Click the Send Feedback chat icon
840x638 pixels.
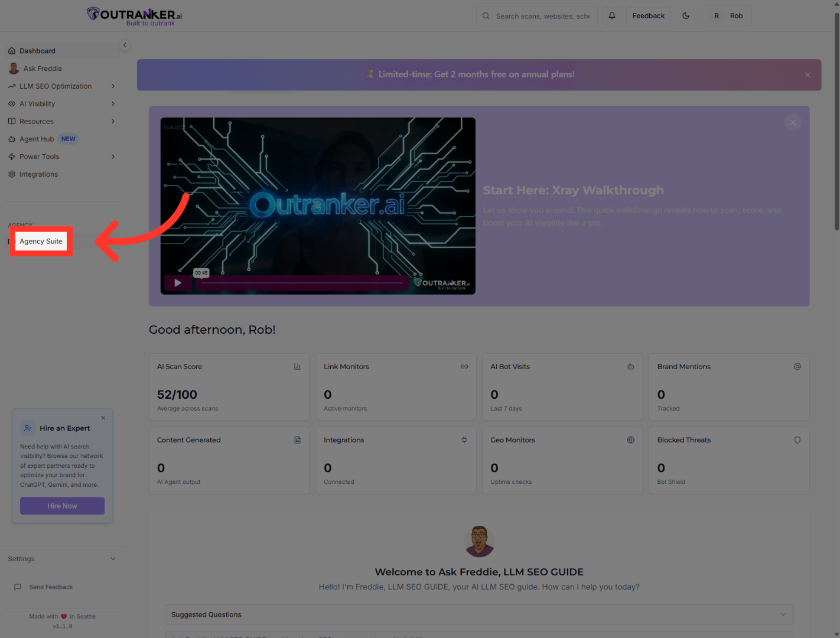[18, 587]
